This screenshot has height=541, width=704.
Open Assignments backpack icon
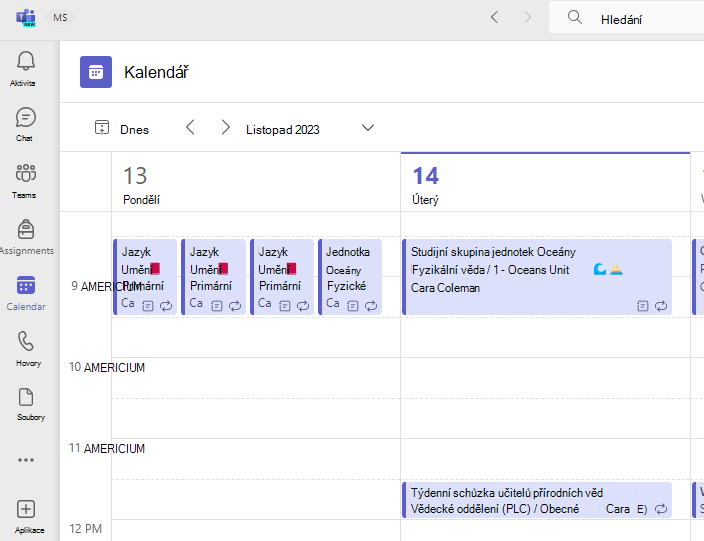pos(26,229)
